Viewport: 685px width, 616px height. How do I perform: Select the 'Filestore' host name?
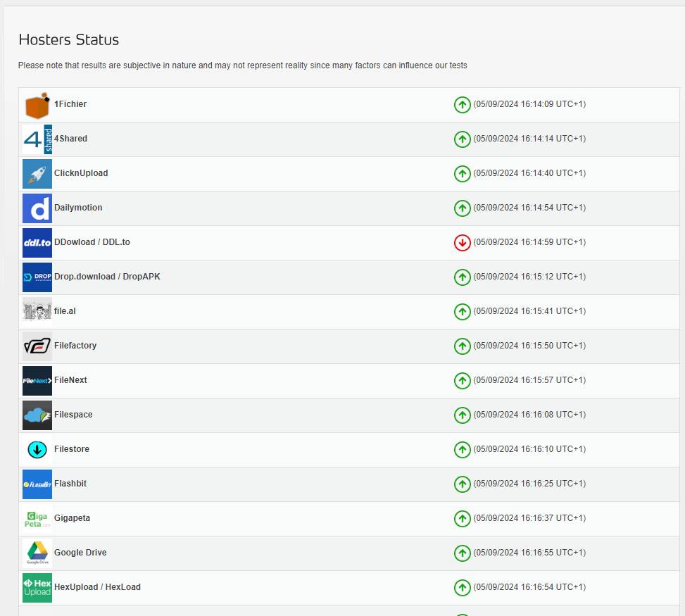[72, 449]
